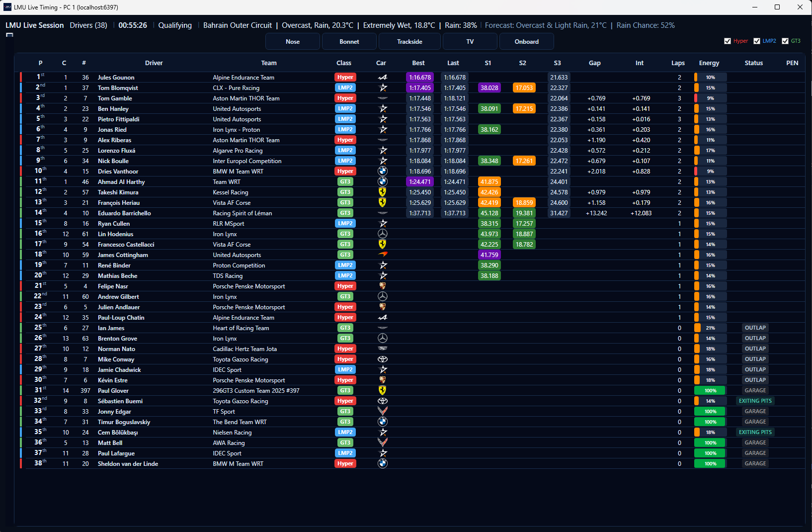812x532 pixels.
Task: Toggle the Hyper class filter checkbox
Action: click(728, 41)
